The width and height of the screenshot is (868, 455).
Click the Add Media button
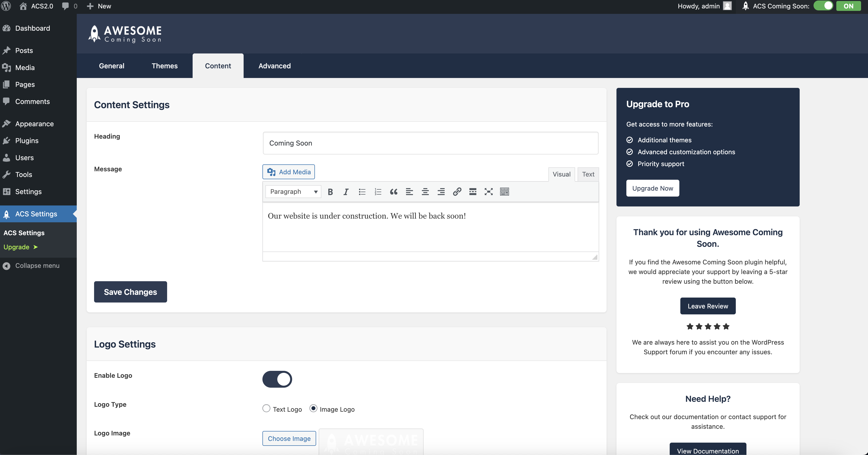tap(289, 172)
